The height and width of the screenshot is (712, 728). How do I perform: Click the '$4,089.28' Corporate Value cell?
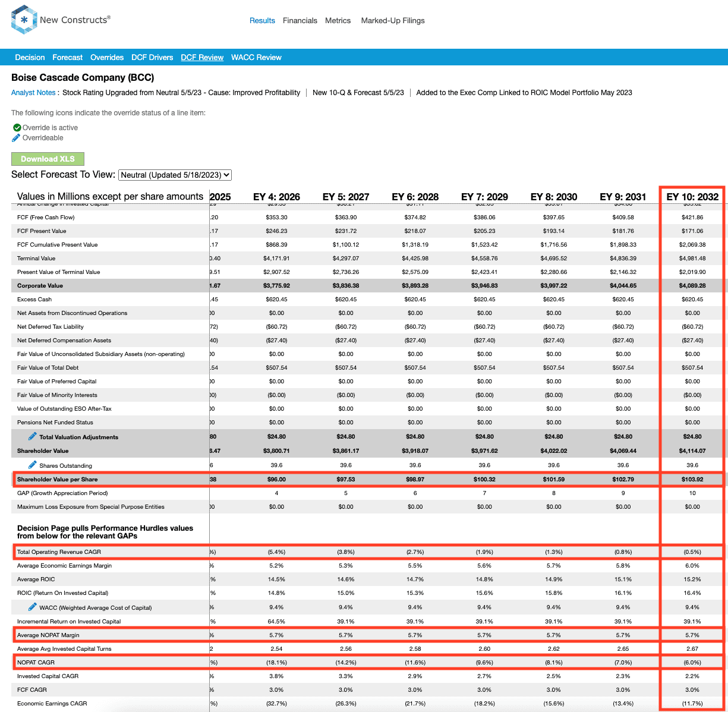692,286
